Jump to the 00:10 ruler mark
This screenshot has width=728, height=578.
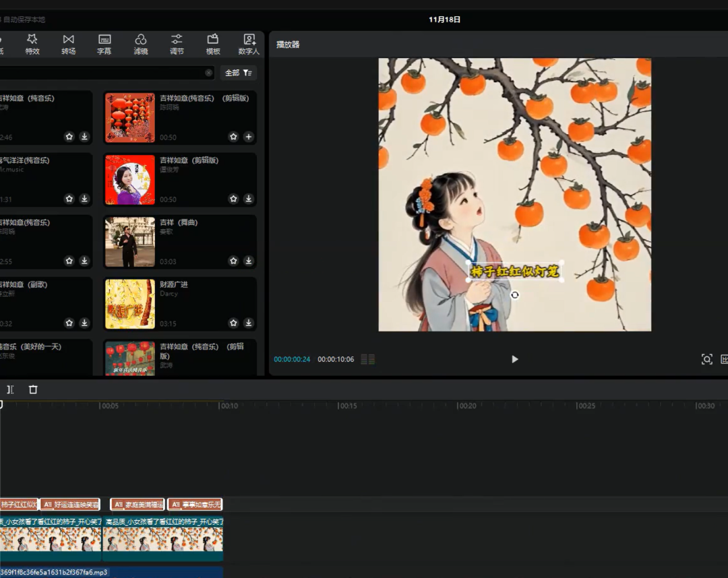(x=229, y=406)
